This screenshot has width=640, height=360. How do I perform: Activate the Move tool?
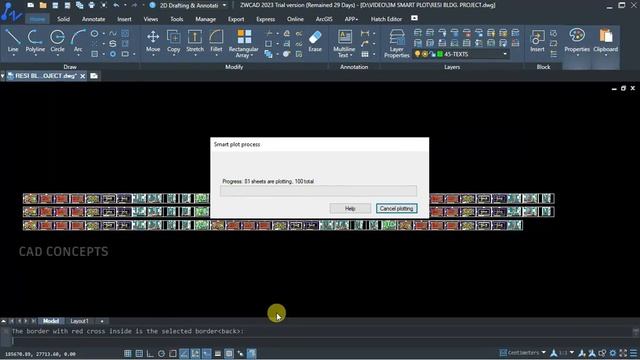tap(153, 40)
